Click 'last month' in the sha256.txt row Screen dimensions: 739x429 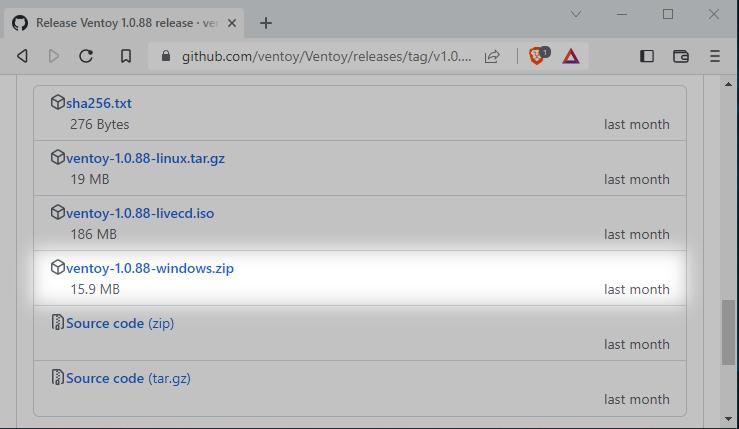(x=637, y=124)
